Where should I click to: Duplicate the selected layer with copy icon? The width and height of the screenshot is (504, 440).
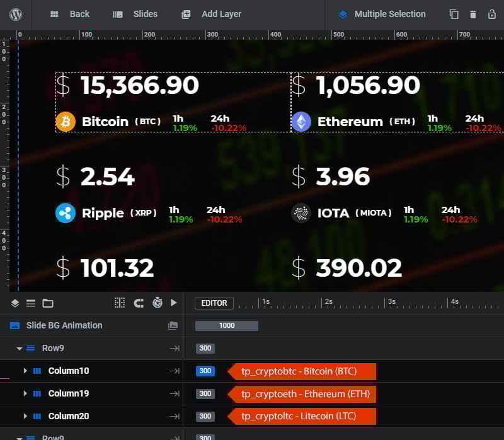pos(454,14)
